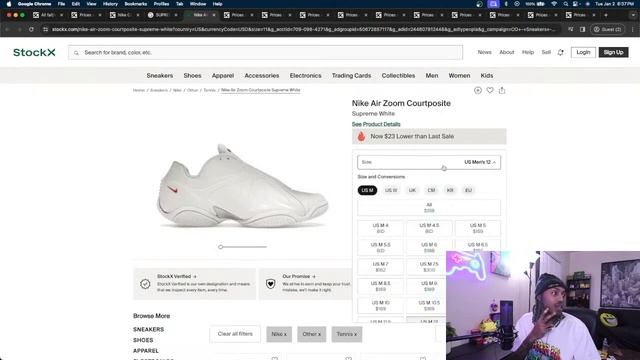Click the Sell link in header
Screen dimensions: 640x360
click(546, 52)
